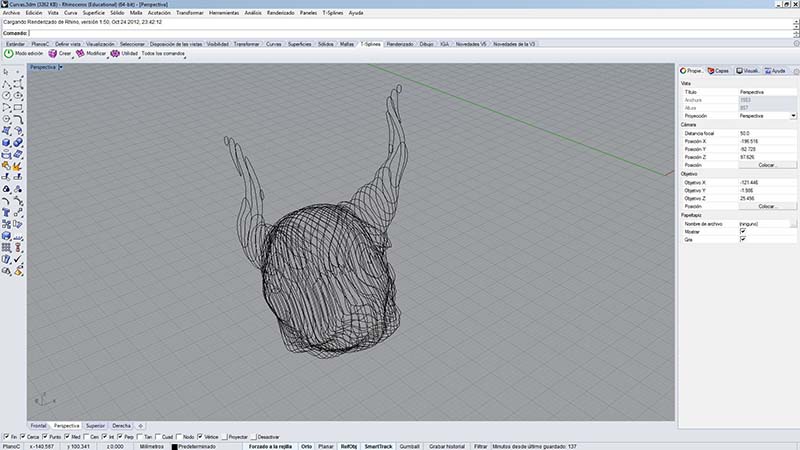Enable the Tan osnap checkbox
Screen dimensions: 800x450
pyautogui.click(x=140, y=437)
